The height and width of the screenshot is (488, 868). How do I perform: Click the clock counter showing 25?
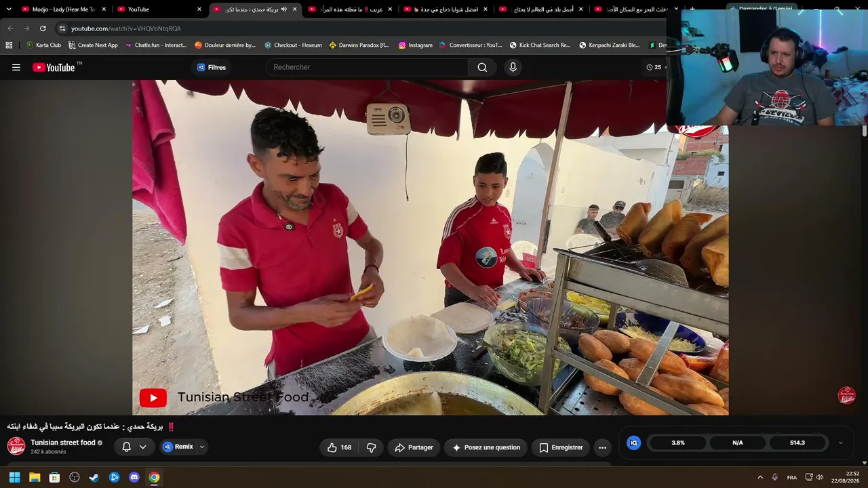coord(654,67)
